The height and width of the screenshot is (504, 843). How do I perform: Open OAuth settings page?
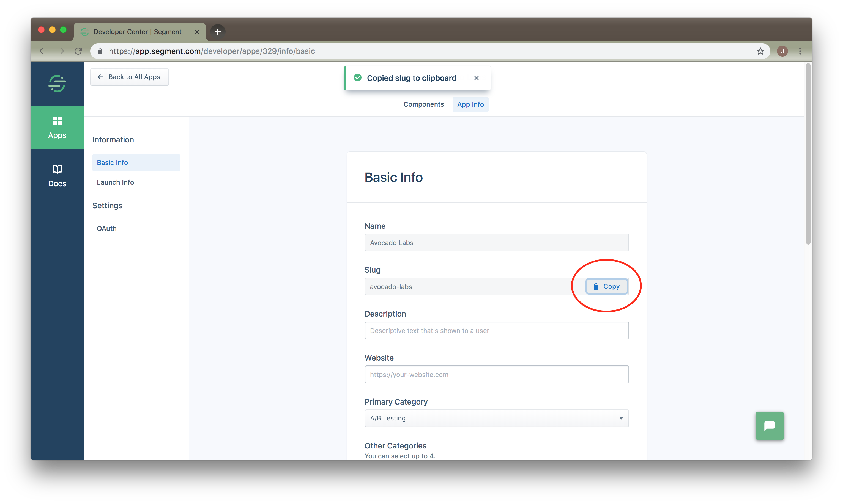pos(106,229)
